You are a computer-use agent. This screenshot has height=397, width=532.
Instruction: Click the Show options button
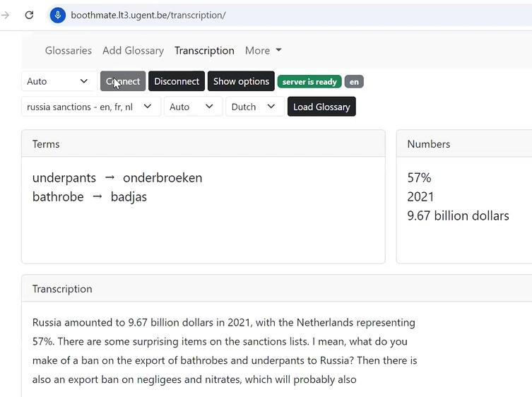241,81
